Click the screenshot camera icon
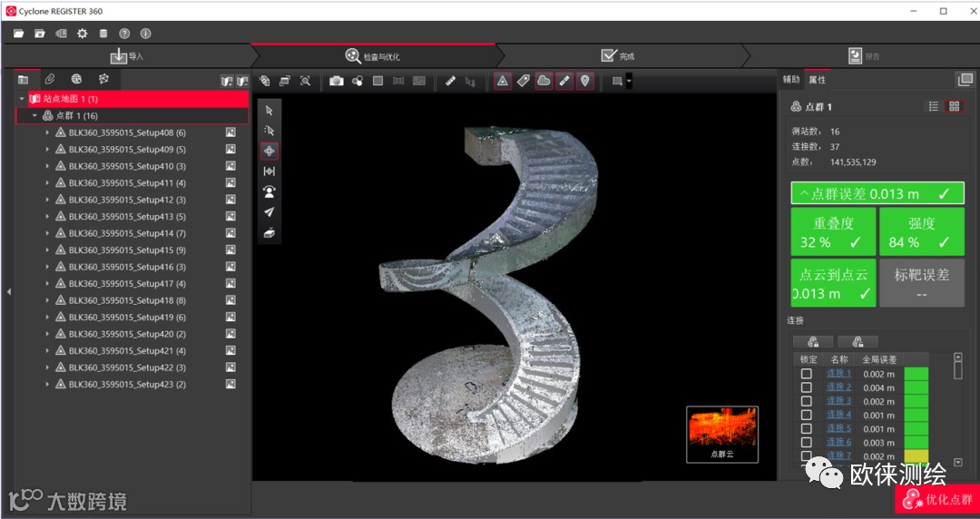 [337, 81]
